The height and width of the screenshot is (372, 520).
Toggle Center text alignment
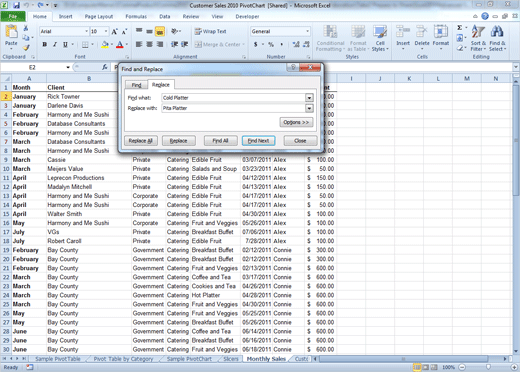pos(150,44)
